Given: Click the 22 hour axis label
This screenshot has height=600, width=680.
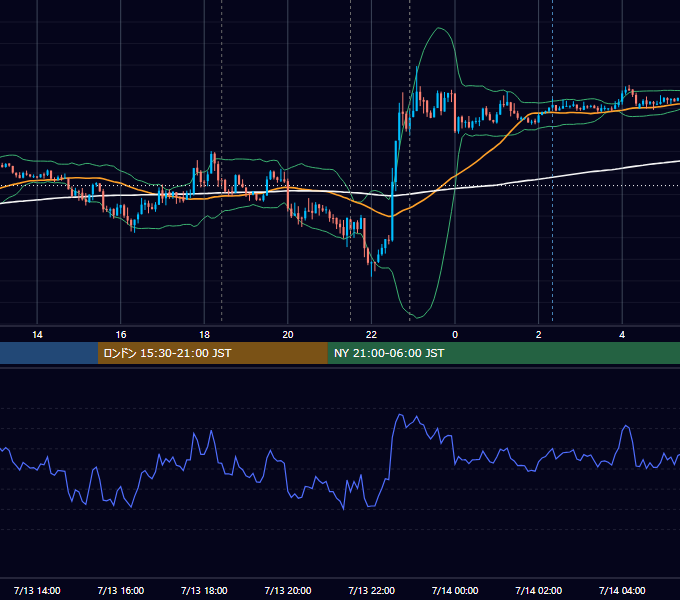Looking at the screenshot, I should coord(371,335).
